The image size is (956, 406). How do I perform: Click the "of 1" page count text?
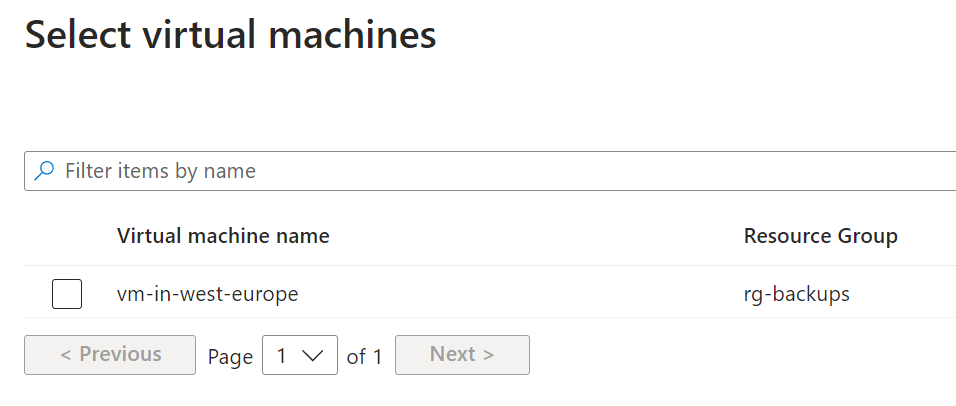click(364, 356)
